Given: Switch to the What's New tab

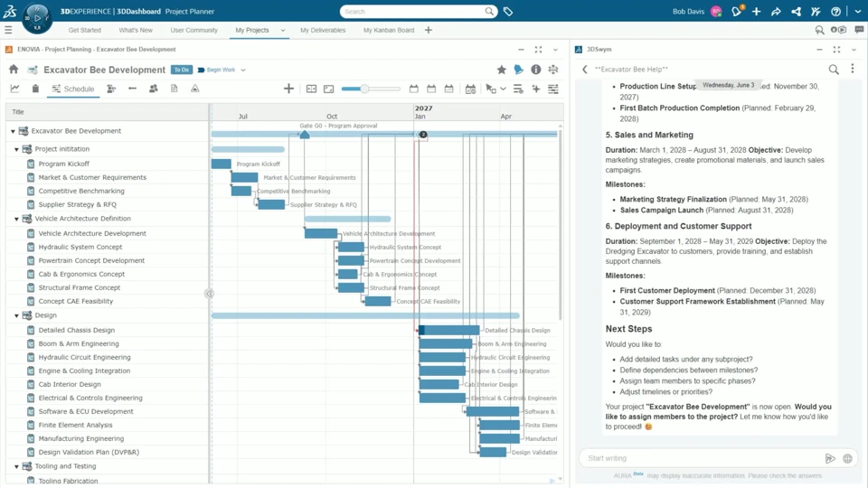Looking at the screenshot, I should click(136, 31).
